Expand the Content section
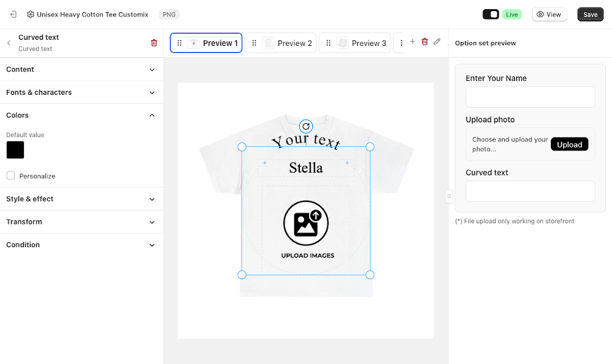Viewport: 612px width, 364px height. (81, 70)
